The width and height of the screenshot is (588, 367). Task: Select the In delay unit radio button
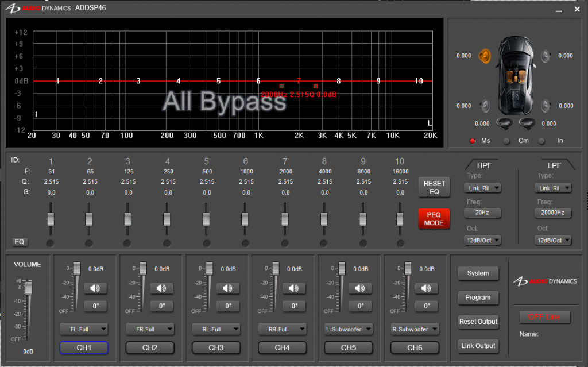(541, 141)
